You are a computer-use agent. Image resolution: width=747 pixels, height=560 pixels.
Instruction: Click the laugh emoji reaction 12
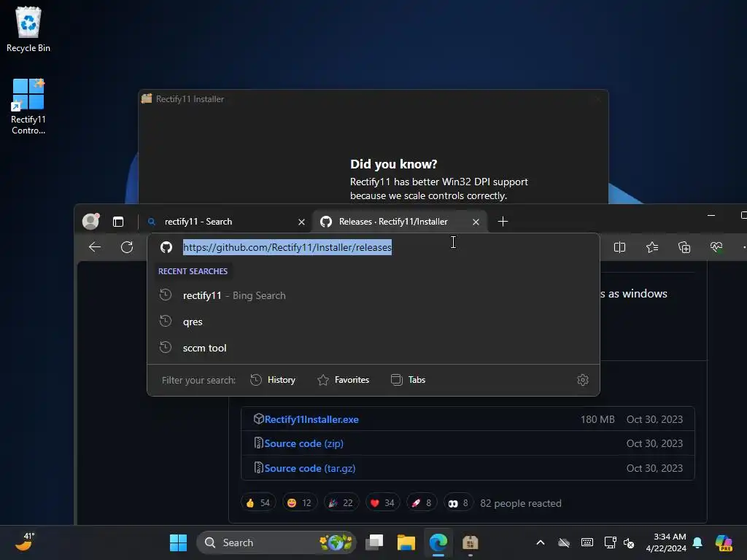(x=300, y=503)
